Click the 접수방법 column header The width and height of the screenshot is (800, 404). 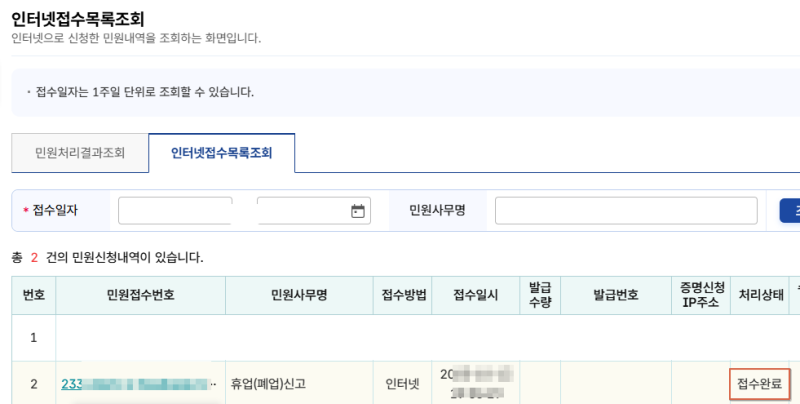[403, 295]
